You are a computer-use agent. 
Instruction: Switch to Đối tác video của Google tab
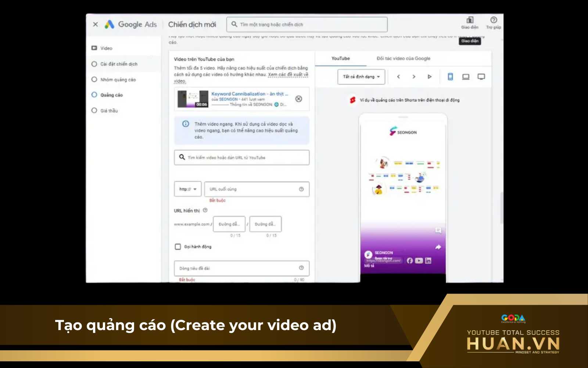(403, 59)
